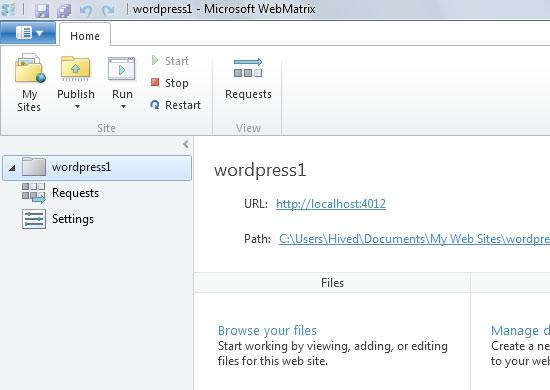
Task: Open the http://localhost:4012 URL link
Action: coord(331,204)
